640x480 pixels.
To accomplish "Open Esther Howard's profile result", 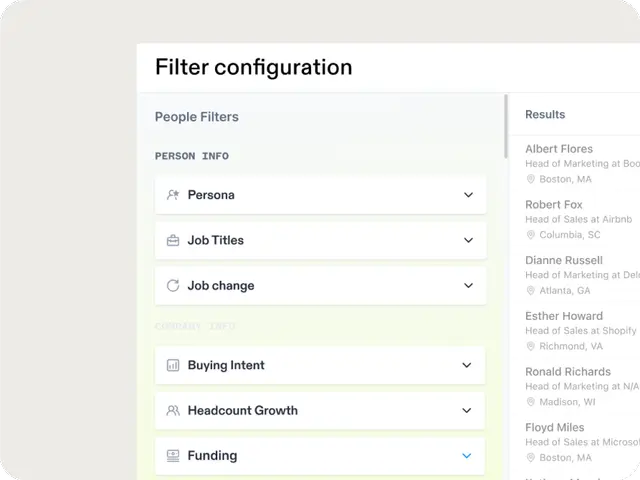I will pos(564,316).
